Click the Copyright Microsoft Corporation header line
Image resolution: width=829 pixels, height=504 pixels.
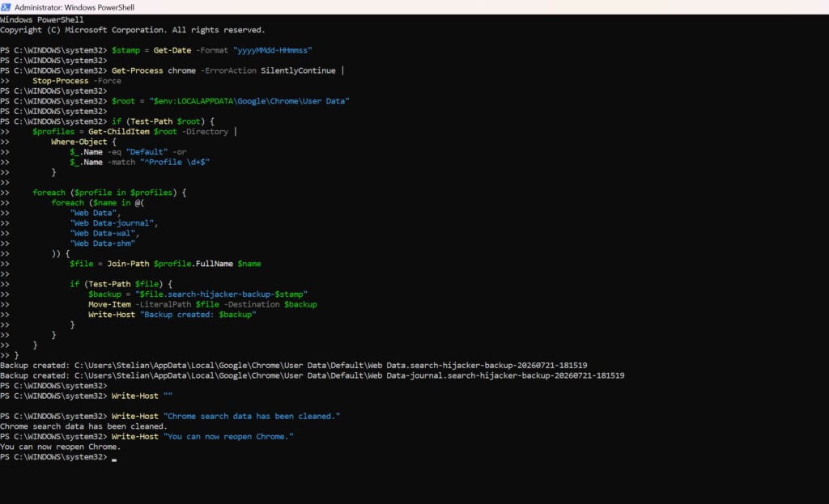point(132,30)
